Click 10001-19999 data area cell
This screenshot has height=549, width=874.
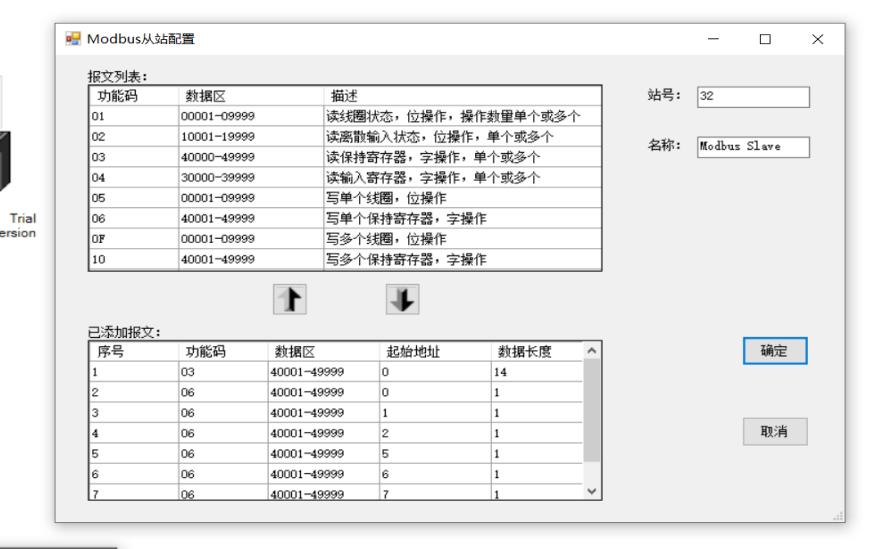tap(251, 137)
